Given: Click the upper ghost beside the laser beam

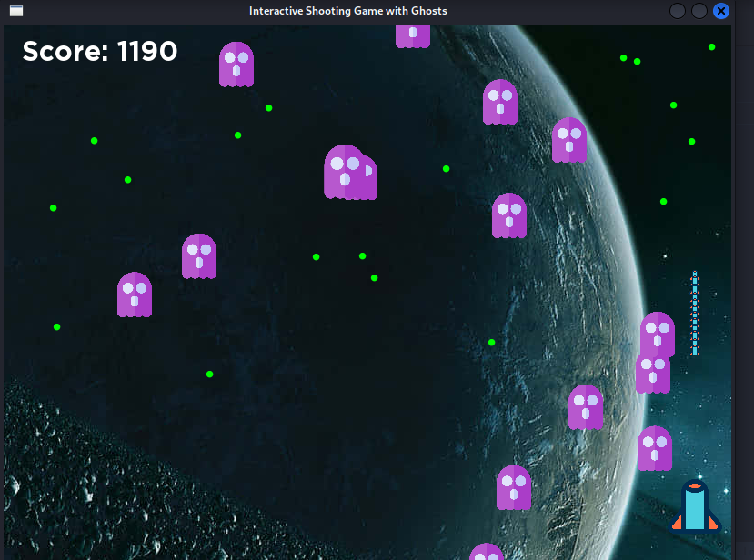Looking at the screenshot, I should [658, 334].
